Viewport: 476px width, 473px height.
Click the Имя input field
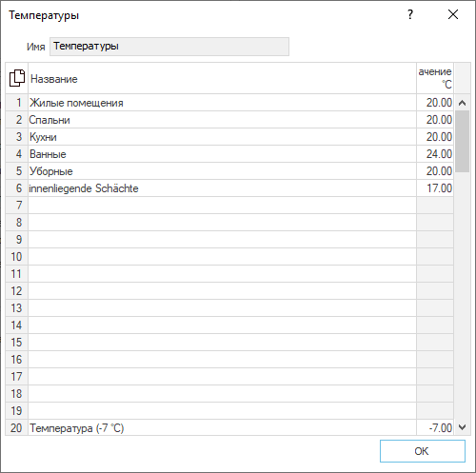[x=169, y=47]
